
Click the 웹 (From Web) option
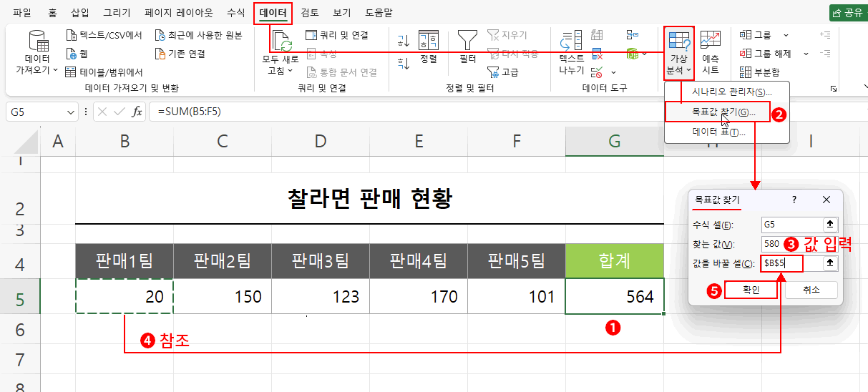click(77, 54)
